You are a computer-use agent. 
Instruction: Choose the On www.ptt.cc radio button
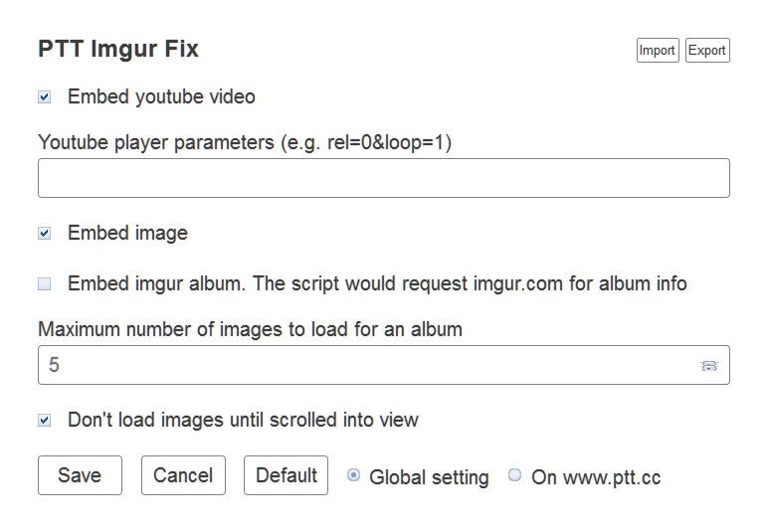pyautogui.click(x=514, y=475)
